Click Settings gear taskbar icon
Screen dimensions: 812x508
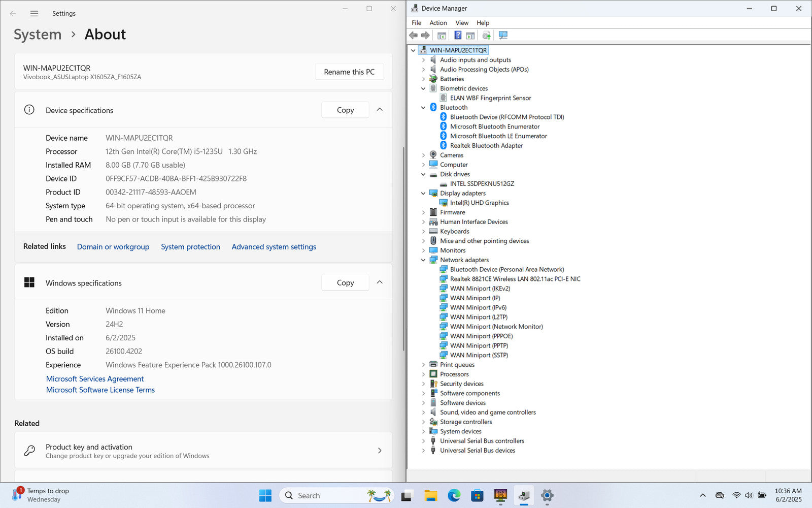pos(547,495)
